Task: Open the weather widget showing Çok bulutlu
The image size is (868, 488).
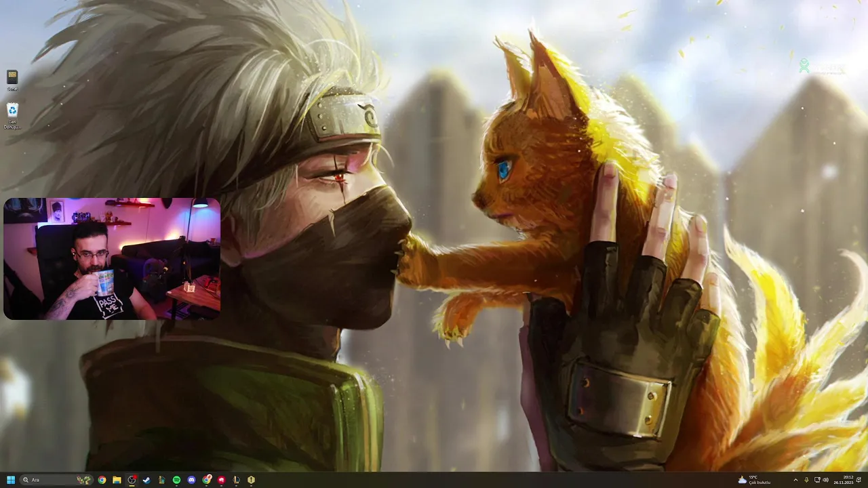Action: pos(754,480)
